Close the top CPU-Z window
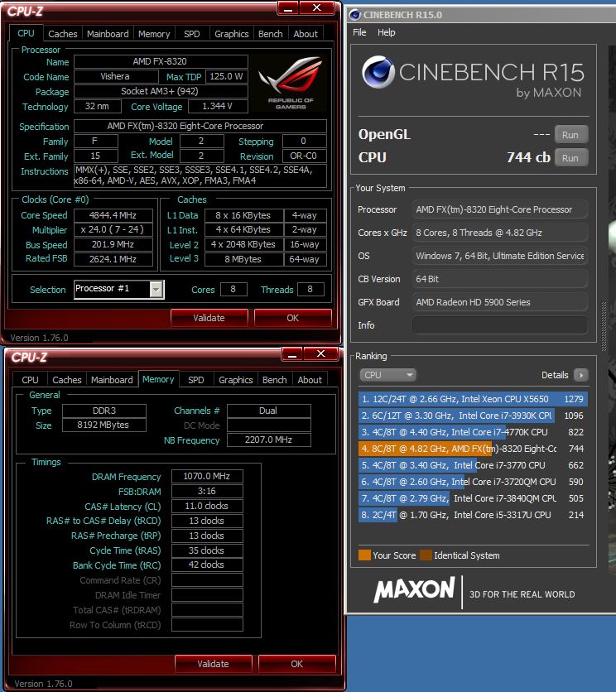616x692 pixels. pyautogui.click(x=316, y=8)
